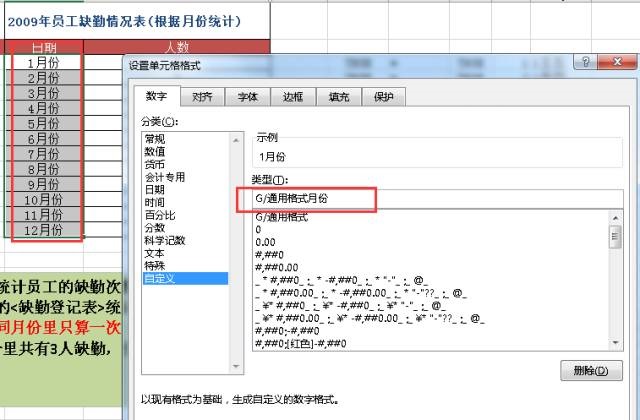Select the 11月份 cell
This screenshot has width=640, height=420.
coord(44,215)
